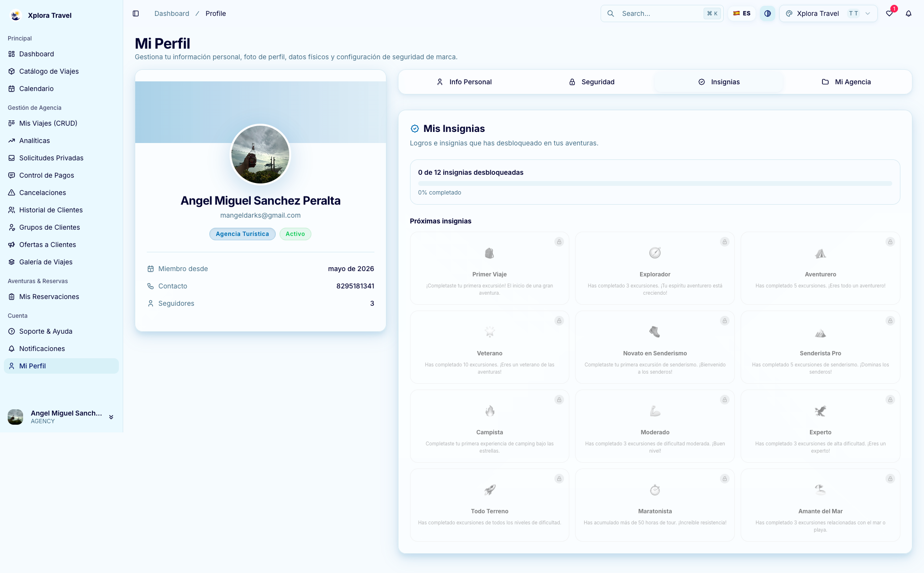Image resolution: width=924 pixels, height=573 pixels.
Task: Click the Campista flame badge icon
Action: [x=489, y=411]
